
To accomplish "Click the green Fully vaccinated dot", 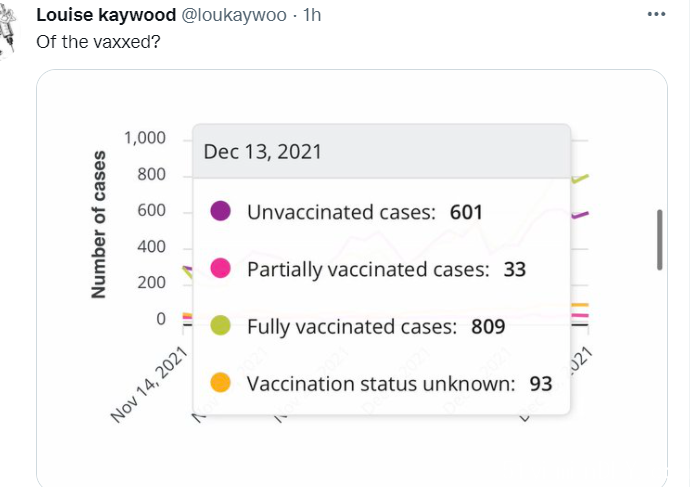I will tap(220, 325).
